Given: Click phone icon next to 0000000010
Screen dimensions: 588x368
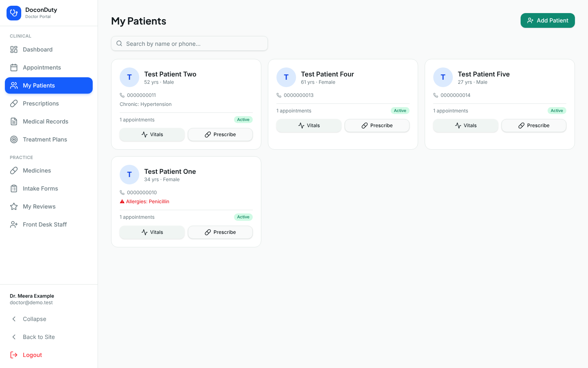Looking at the screenshot, I should pyautogui.click(x=122, y=193).
